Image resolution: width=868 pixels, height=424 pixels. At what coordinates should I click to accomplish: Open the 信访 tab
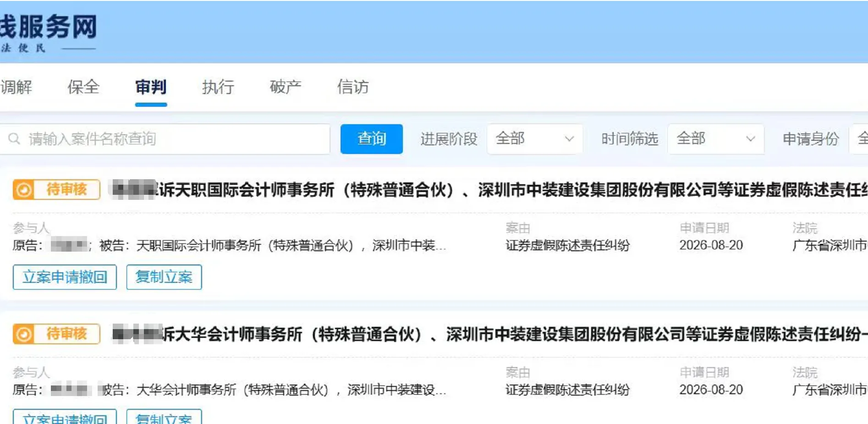pos(353,87)
